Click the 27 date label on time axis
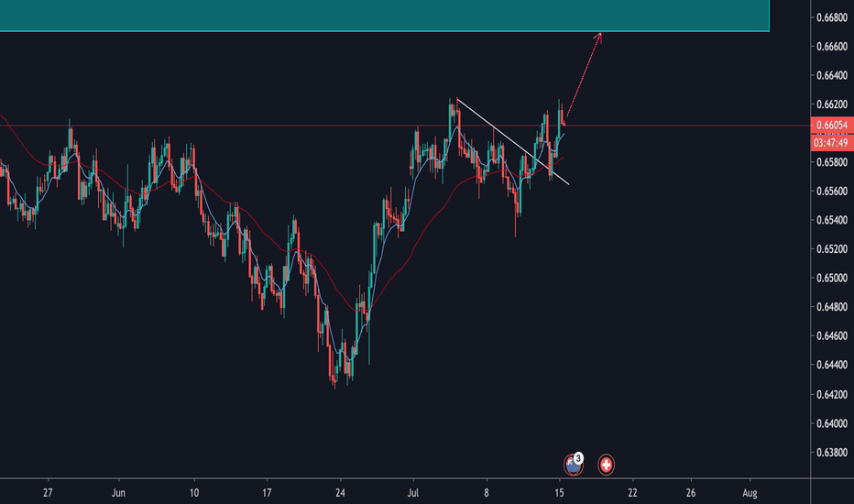Screen dimensions: 854x504 pos(48,493)
